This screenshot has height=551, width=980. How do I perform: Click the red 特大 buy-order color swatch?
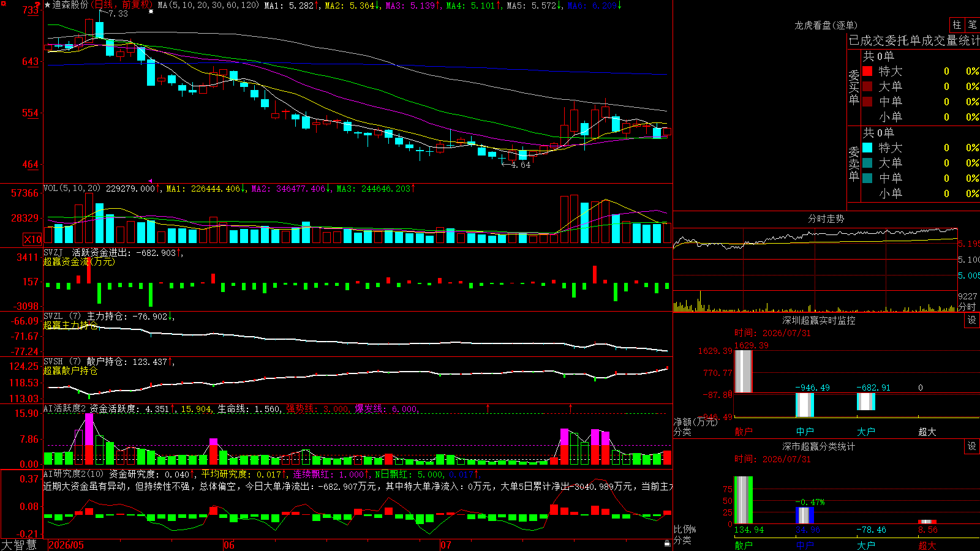point(867,71)
